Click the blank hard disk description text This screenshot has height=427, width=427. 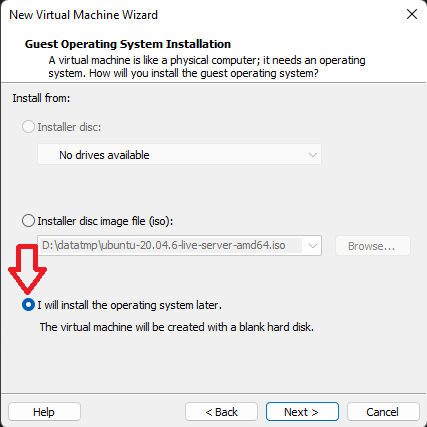pyautogui.click(x=177, y=327)
